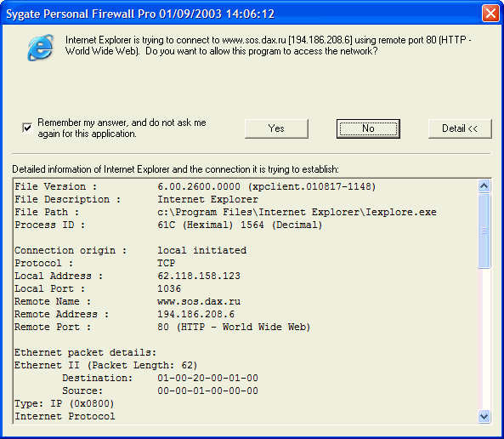Collapse details with Detail << button
This screenshot has height=439, width=504.
tap(460, 128)
